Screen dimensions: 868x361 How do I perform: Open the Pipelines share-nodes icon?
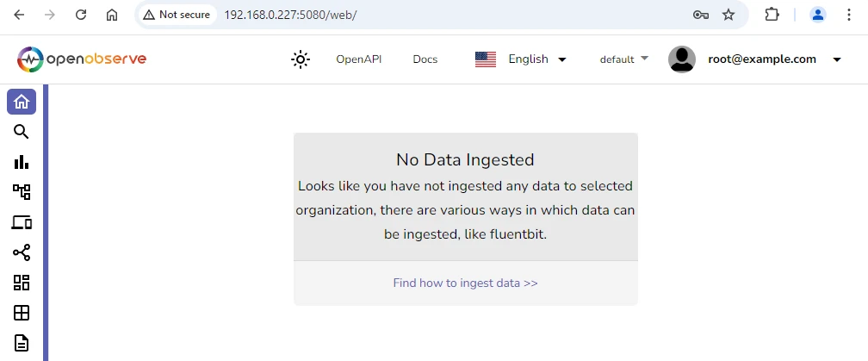(22, 252)
